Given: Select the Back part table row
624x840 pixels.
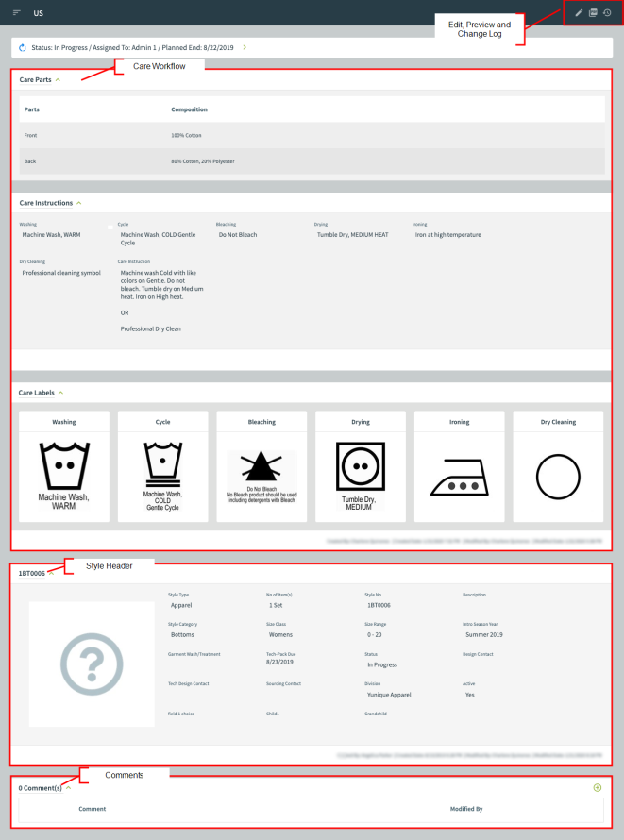Looking at the screenshot, I should (x=312, y=161).
